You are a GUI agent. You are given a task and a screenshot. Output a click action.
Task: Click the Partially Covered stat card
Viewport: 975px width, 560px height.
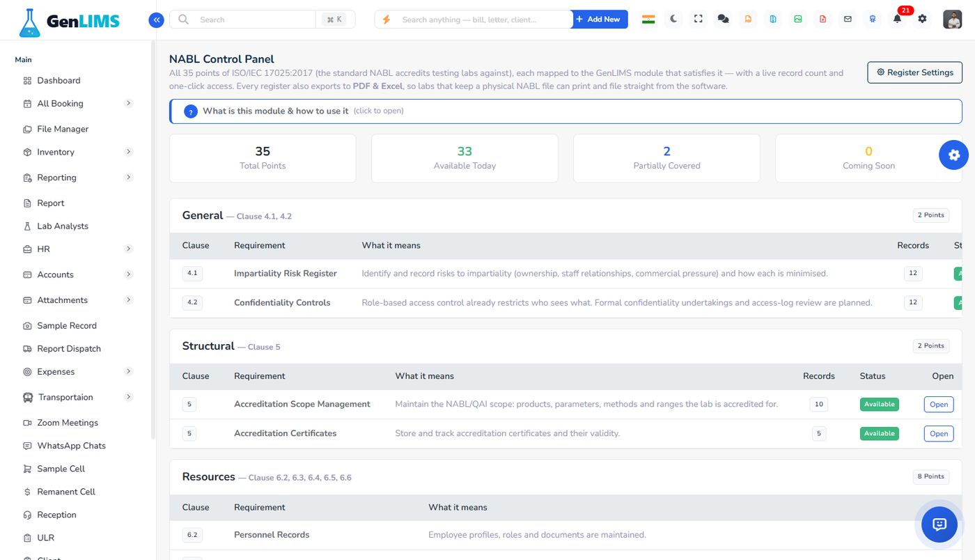click(666, 158)
